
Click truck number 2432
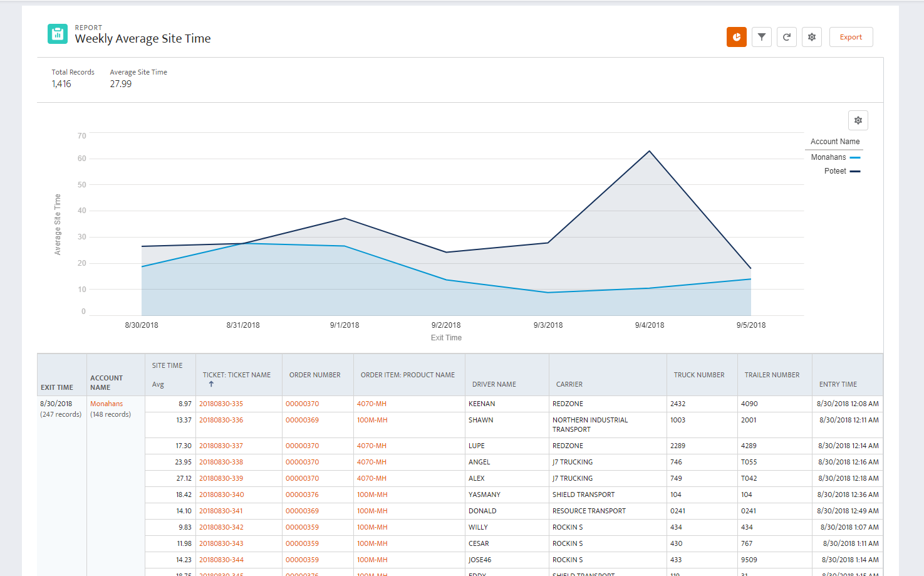point(678,404)
